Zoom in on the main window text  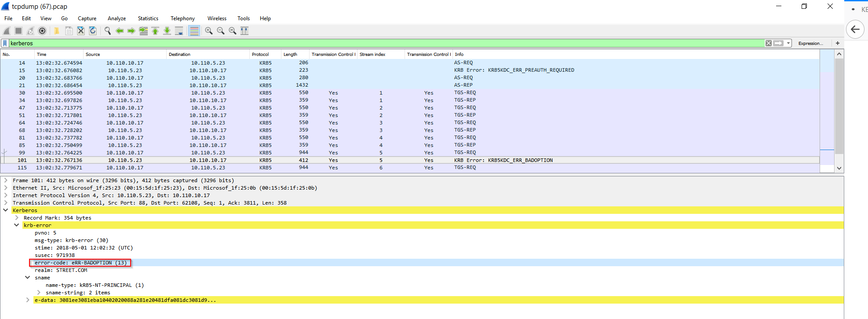tap(209, 31)
